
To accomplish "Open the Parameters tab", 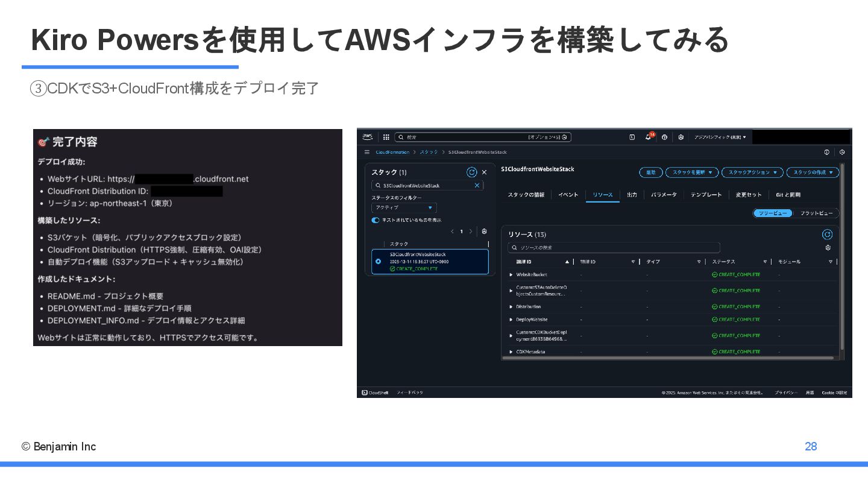I will point(664,195).
